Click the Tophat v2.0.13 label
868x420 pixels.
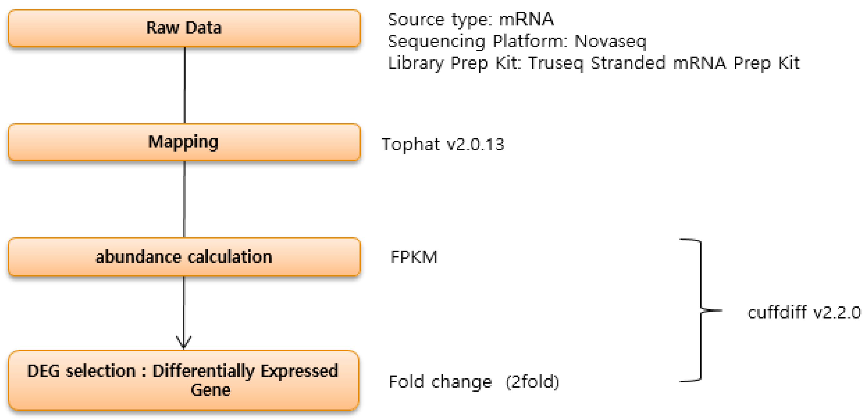(x=443, y=144)
